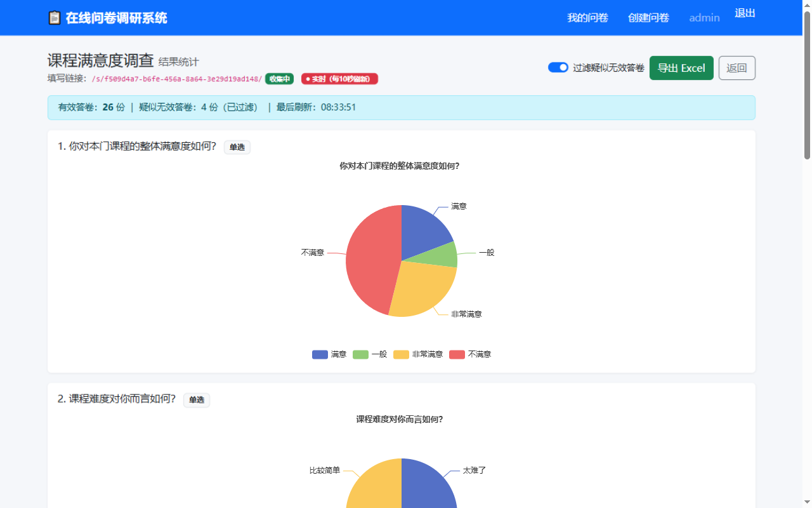Open 创建问卷 in the navigation bar
The image size is (812, 508).
(648, 18)
